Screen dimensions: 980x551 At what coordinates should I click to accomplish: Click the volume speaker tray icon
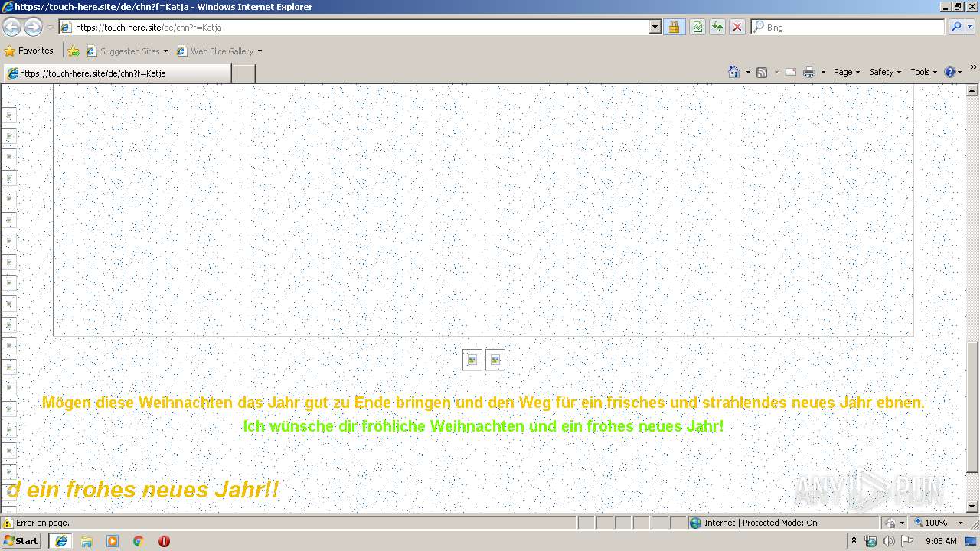[x=888, y=541]
